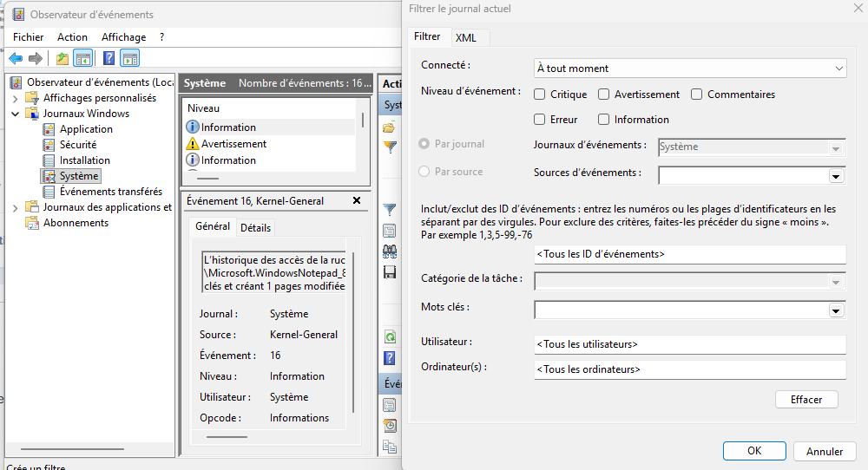Click the up one level folder icon
Image resolution: width=868 pixels, height=470 pixels.
tap(62, 58)
